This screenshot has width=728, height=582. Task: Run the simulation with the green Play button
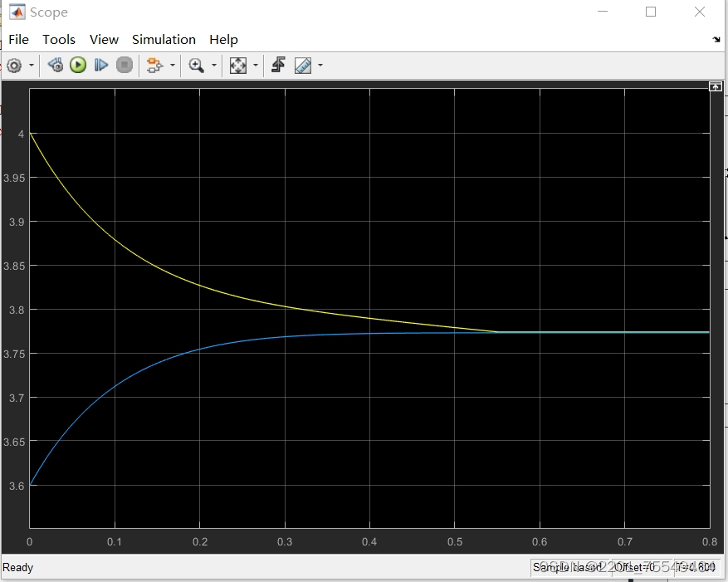tap(78, 65)
